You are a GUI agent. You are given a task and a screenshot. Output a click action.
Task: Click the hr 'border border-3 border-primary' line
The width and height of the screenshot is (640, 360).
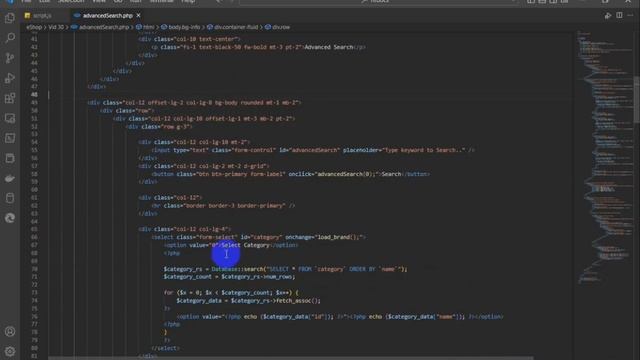tap(223, 206)
